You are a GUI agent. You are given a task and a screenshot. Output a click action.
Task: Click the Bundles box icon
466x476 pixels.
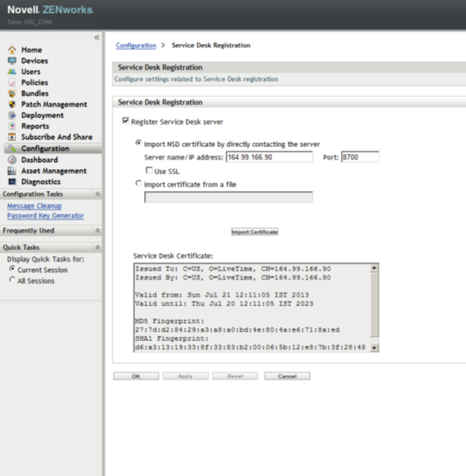pos(12,93)
